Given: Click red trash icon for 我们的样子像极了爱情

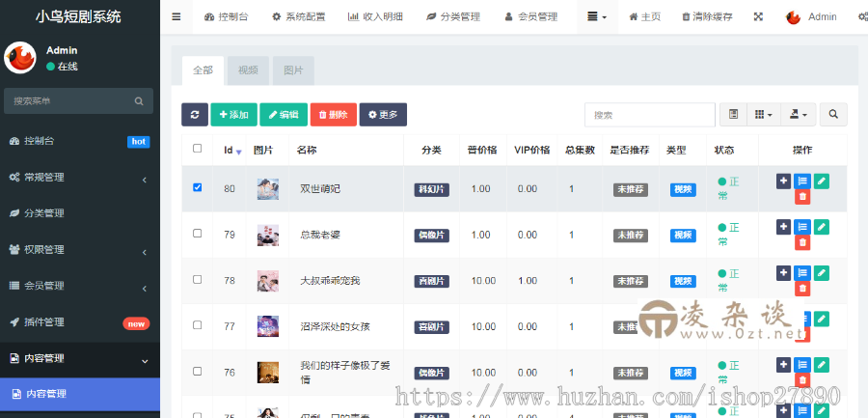Looking at the screenshot, I should [802, 380].
